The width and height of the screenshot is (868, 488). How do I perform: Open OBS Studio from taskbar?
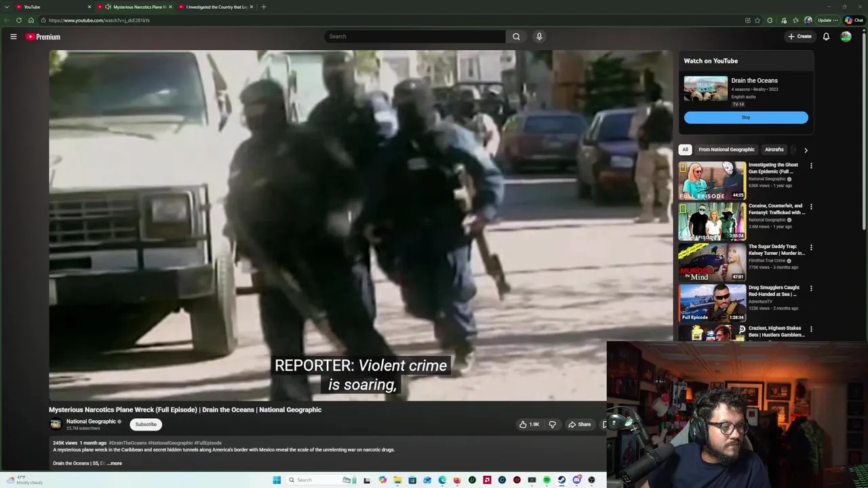pyautogui.click(x=591, y=480)
